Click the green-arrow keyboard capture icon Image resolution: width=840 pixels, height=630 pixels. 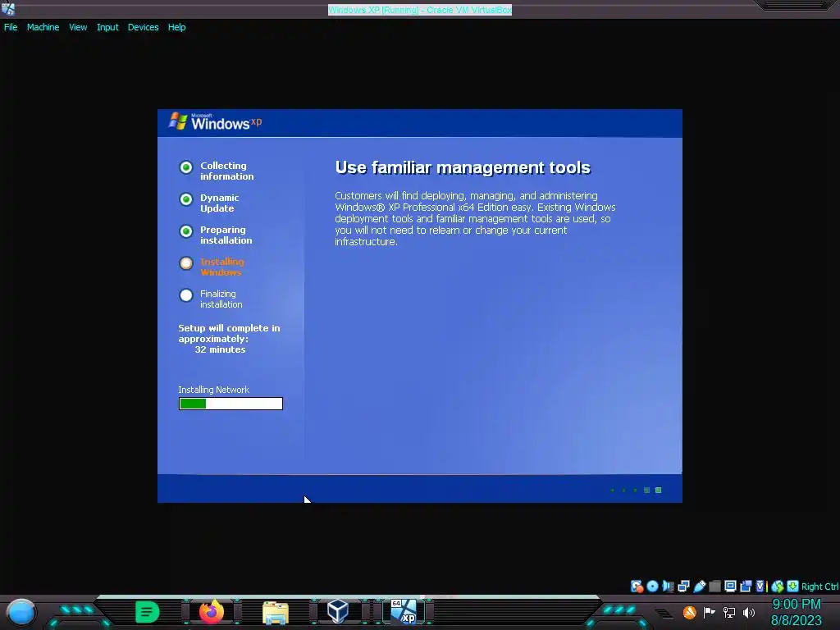pos(793,586)
